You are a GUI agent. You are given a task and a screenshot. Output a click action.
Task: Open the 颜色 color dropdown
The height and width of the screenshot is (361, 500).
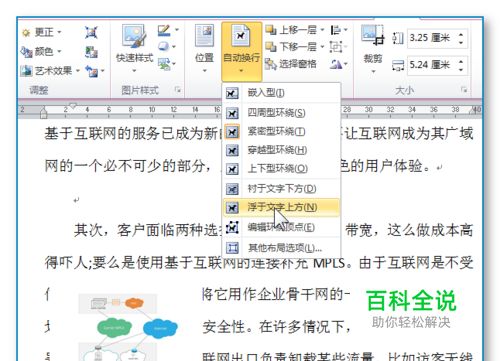point(42,51)
